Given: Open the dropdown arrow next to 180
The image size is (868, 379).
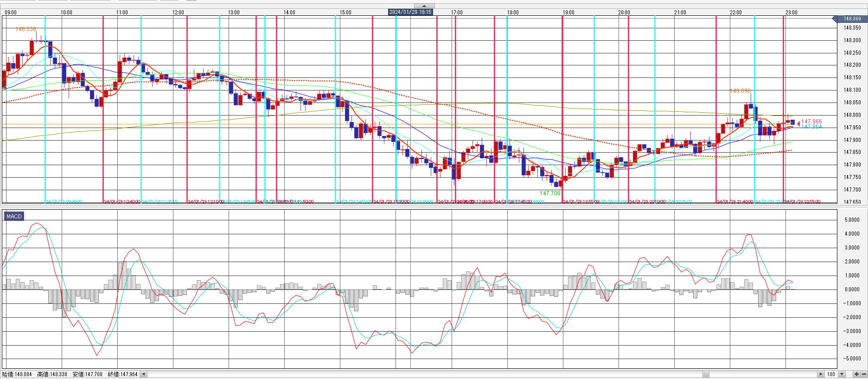Looking at the screenshot, I should [x=842, y=374].
